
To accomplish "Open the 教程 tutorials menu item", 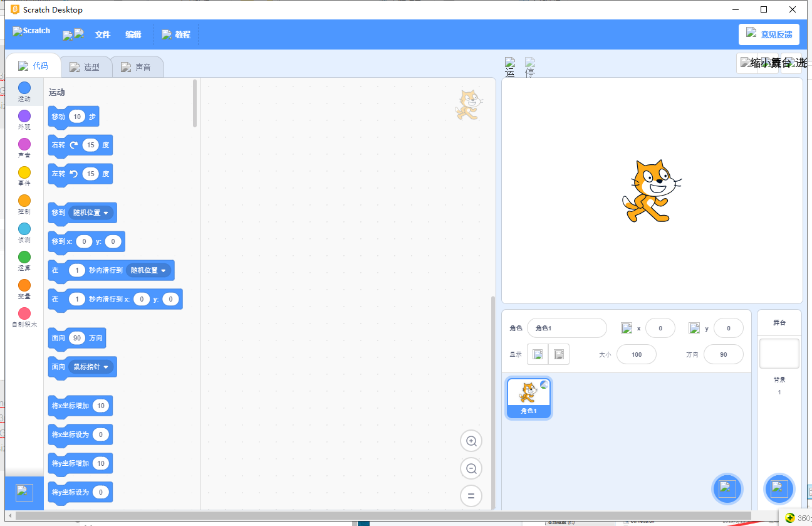I will coord(176,34).
